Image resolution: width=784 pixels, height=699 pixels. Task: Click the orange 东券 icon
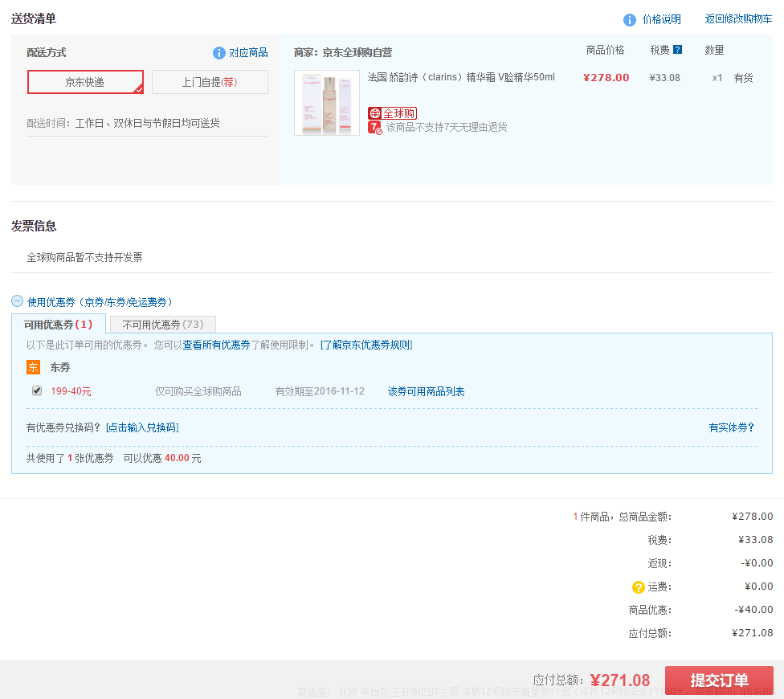coord(33,367)
